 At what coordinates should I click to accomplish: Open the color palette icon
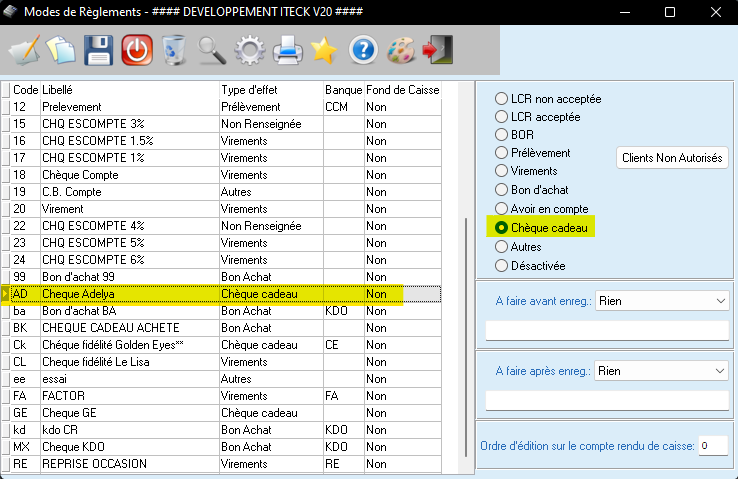coord(400,49)
